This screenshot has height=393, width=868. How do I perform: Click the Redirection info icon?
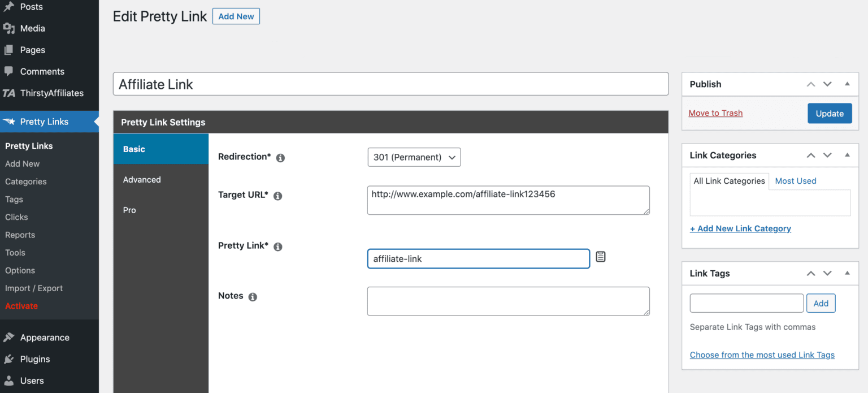tap(280, 158)
